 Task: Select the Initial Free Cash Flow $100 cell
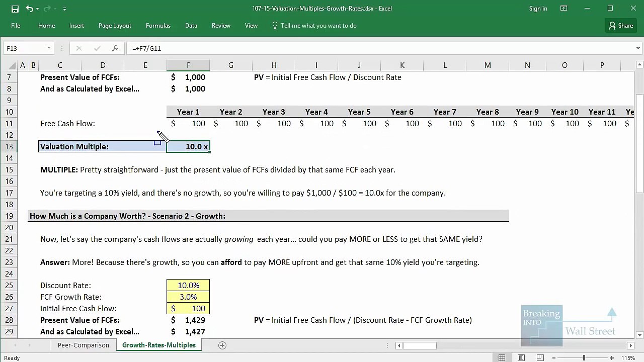pyautogui.click(x=188, y=309)
